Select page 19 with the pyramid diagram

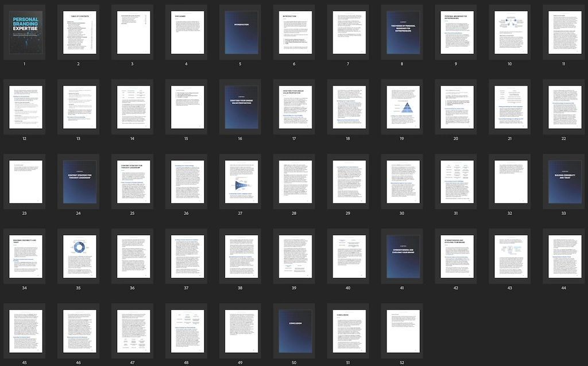(x=402, y=107)
